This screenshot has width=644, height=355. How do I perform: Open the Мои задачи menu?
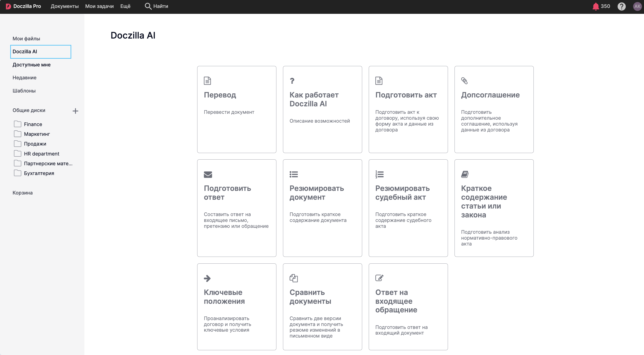click(x=99, y=6)
